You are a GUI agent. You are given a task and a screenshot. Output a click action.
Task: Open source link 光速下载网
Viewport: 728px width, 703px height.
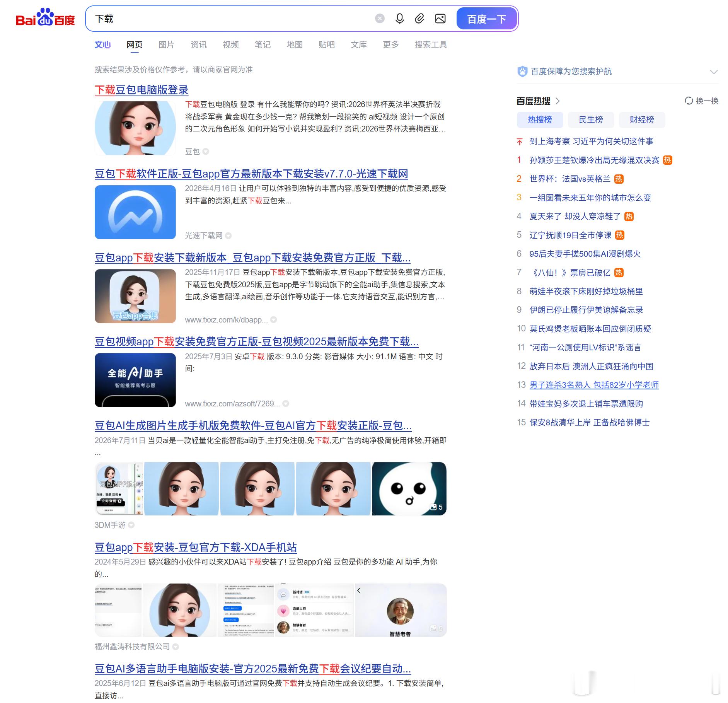click(x=204, y=236)
